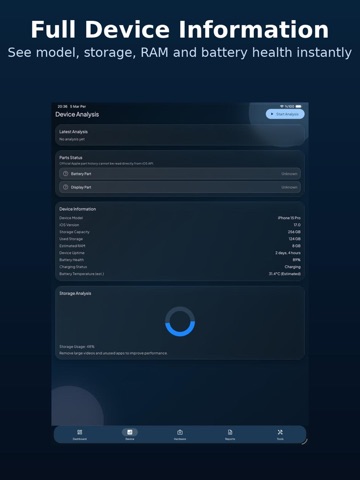Switch to the Hardware tab

(180, 435)
